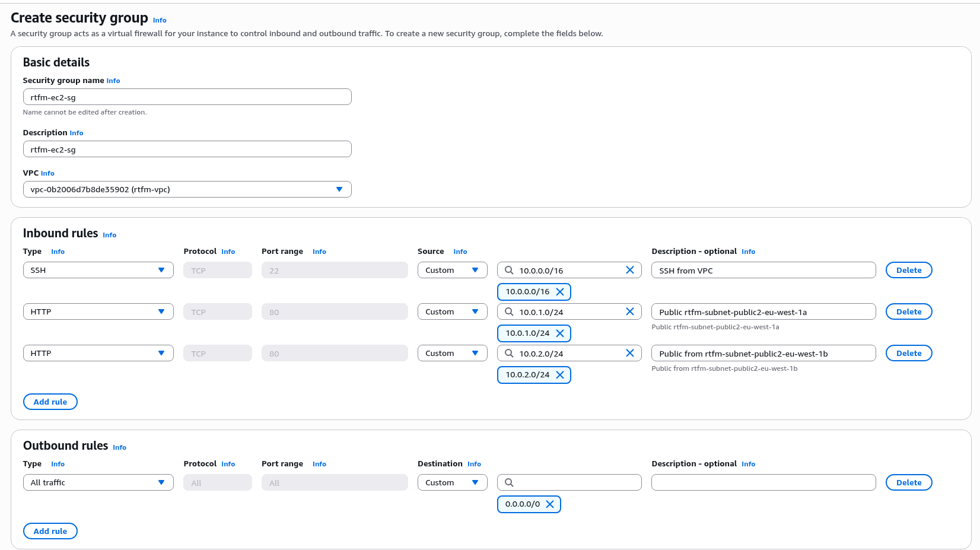Open outbound Destination Custom dropdown
Image resolution: width=980 pixels, height=550 pixels.
pos(452,482)
